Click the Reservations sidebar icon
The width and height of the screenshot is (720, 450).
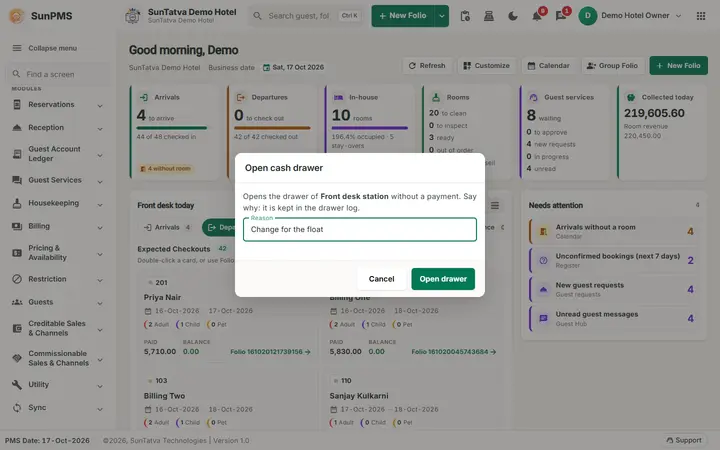17,105
